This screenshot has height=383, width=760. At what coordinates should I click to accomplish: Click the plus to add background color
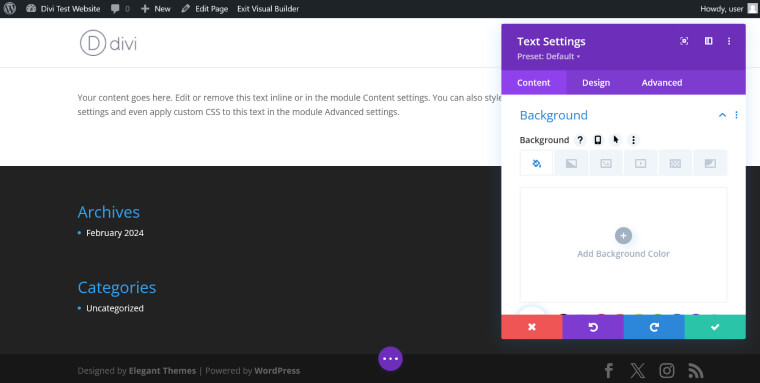623,236
